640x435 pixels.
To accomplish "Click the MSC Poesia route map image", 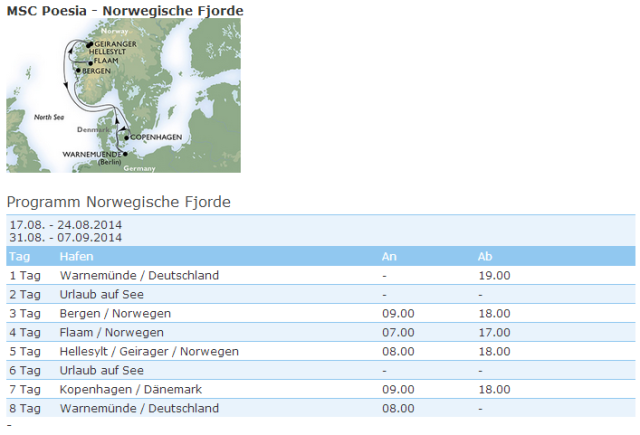I will (x=123, y=95).
